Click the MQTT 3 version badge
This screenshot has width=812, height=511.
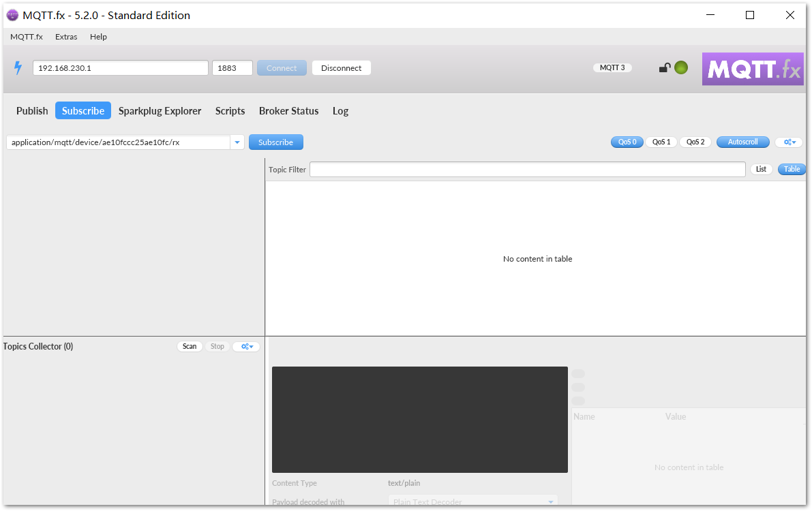[x=612, y=68]
